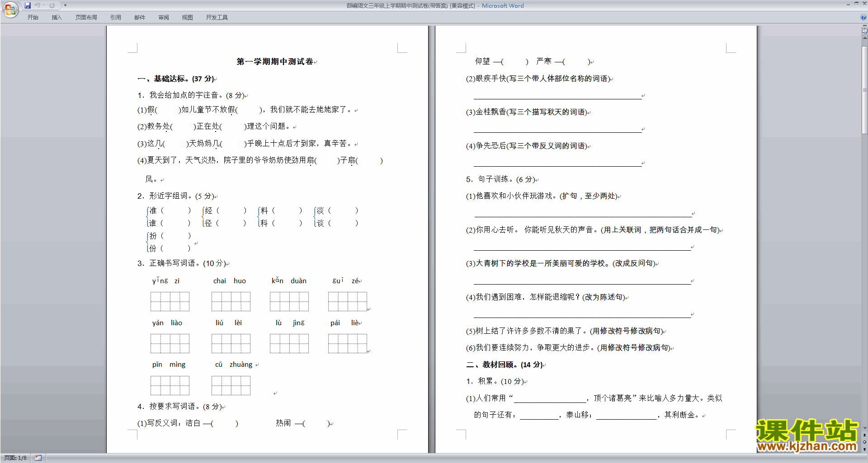The image size is (868, 463).
Task: Switch to the 开始 ribbon tab
Action: pos(33,18)
